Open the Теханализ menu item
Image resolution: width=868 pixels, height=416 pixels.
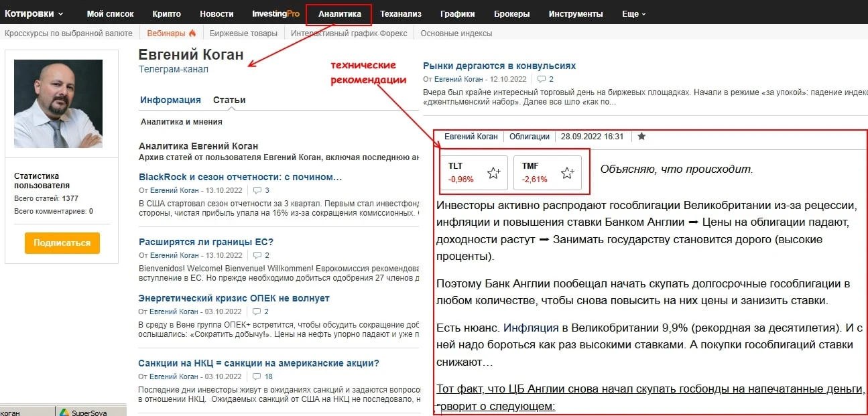click(401, 14)
